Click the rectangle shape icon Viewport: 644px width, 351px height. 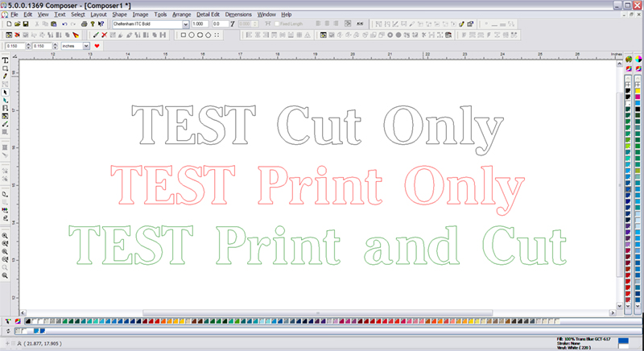[x=184, y=35]
